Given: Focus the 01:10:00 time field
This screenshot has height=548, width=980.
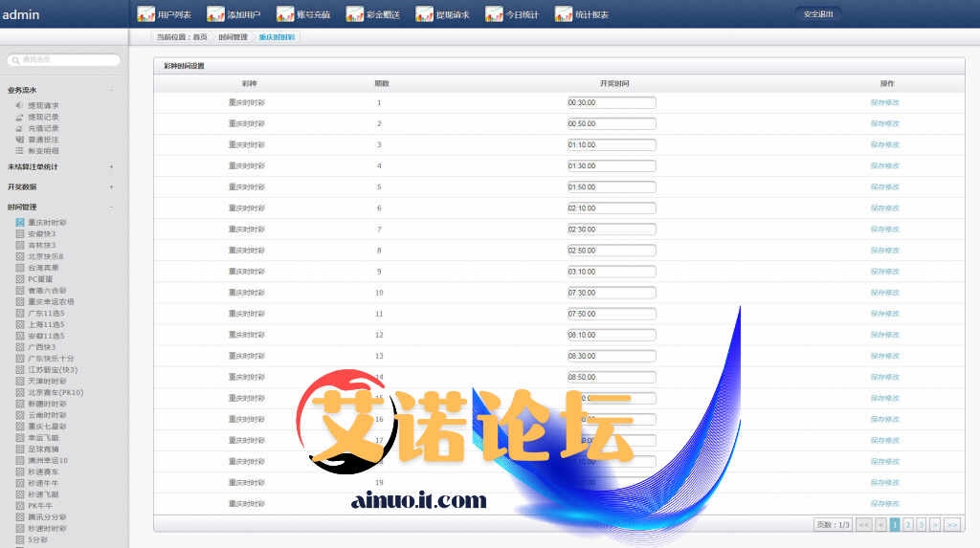Looking at the screenshot, I should coord(612,145).
